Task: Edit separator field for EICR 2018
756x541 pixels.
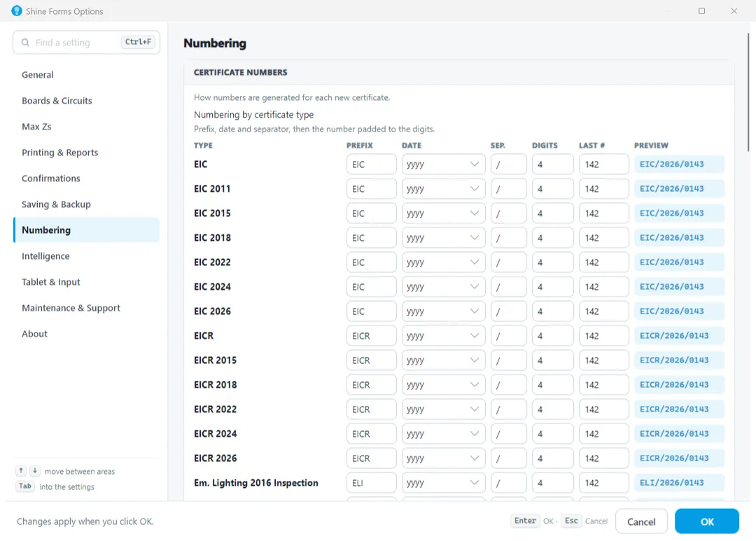Action: [509, 385]
